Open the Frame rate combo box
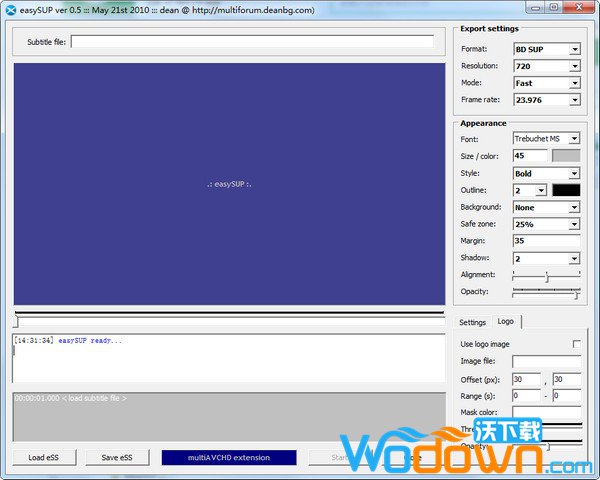 point(546,100)
